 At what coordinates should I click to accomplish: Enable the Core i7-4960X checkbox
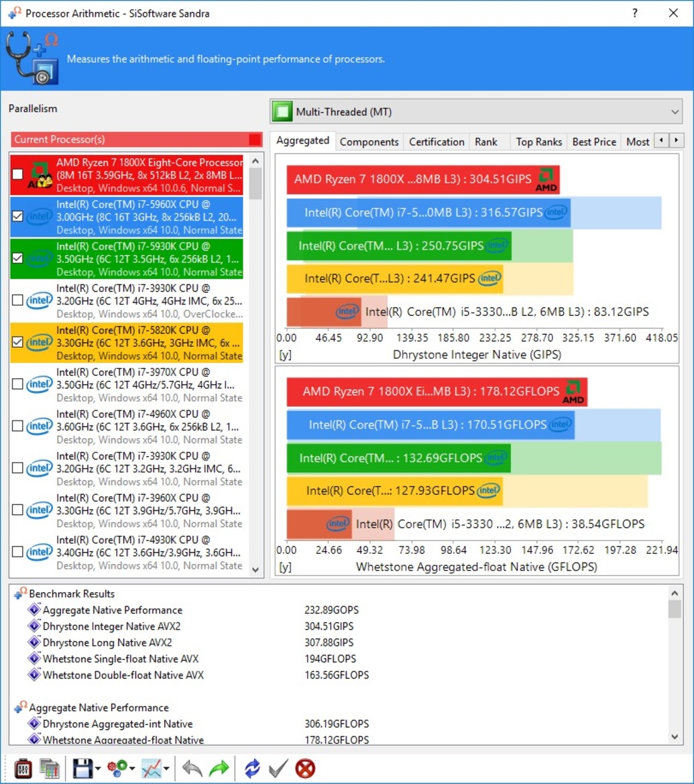[17, 426]
